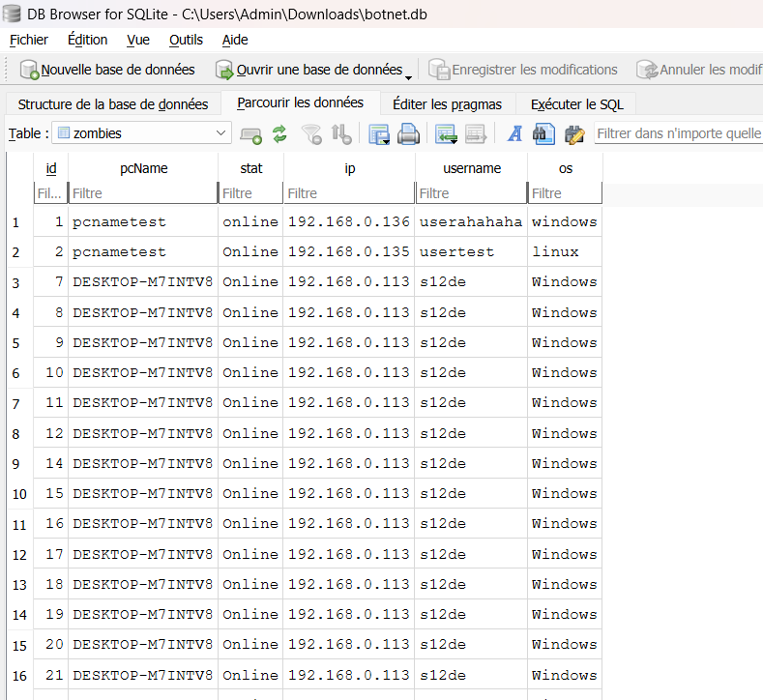Click insert new record icon
This screenshot has width=763, height=700.
(446, 133)
